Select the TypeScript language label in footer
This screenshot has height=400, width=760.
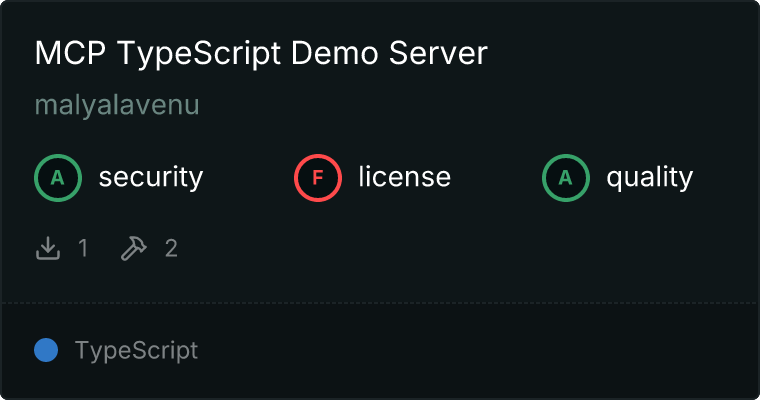tap(136, 351)
